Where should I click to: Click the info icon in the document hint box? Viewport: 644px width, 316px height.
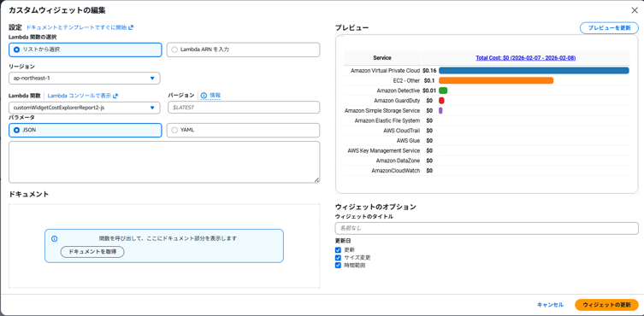click(54, 239)
